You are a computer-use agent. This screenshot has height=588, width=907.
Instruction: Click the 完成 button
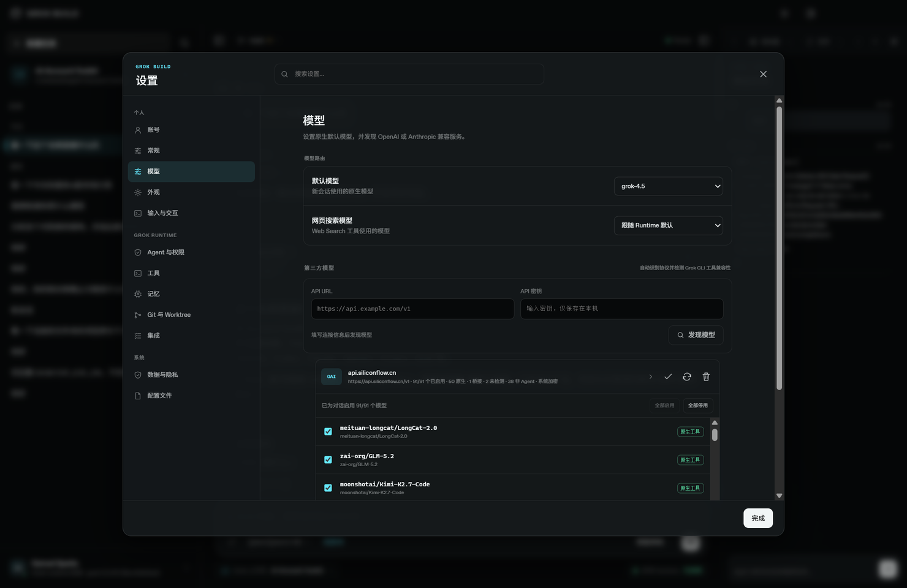point(758,518)
